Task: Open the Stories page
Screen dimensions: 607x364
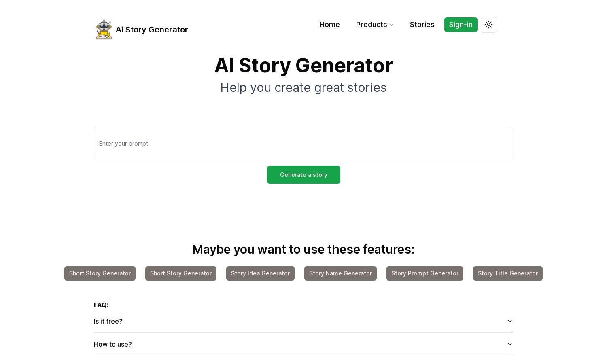Action: (422, 25)
